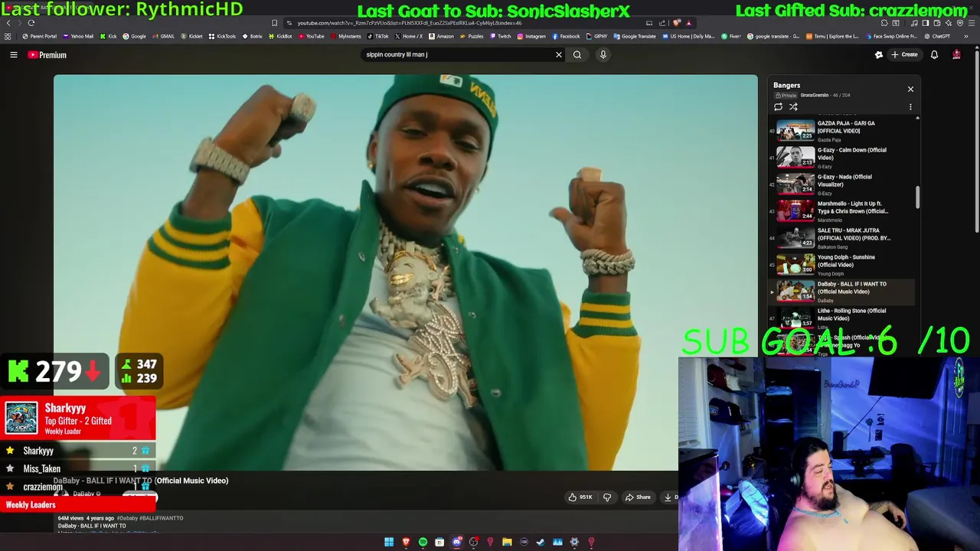
Task: Click the #BALLIFIWANTTO hashtag link
Action: click(162, 518)
